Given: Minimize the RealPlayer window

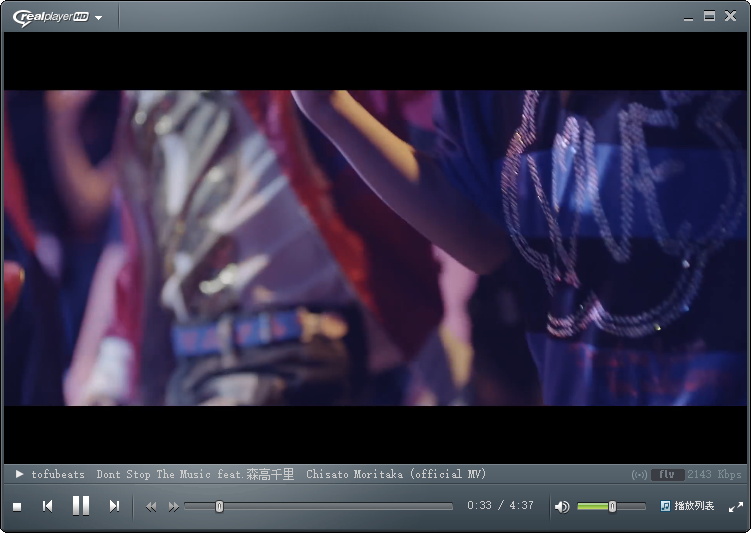Looking at the screenshot, I should (688, 18).
